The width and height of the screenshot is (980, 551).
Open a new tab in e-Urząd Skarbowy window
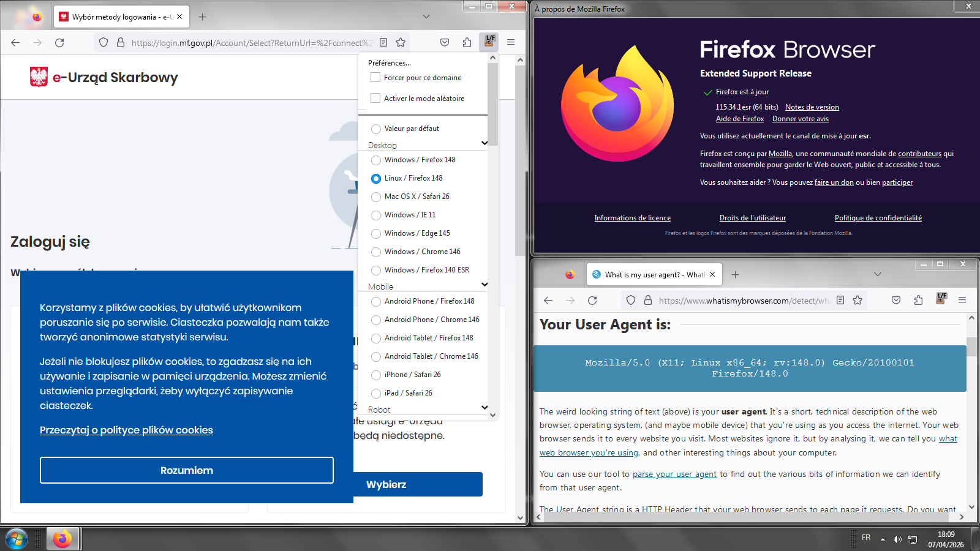tap(203, 17)
